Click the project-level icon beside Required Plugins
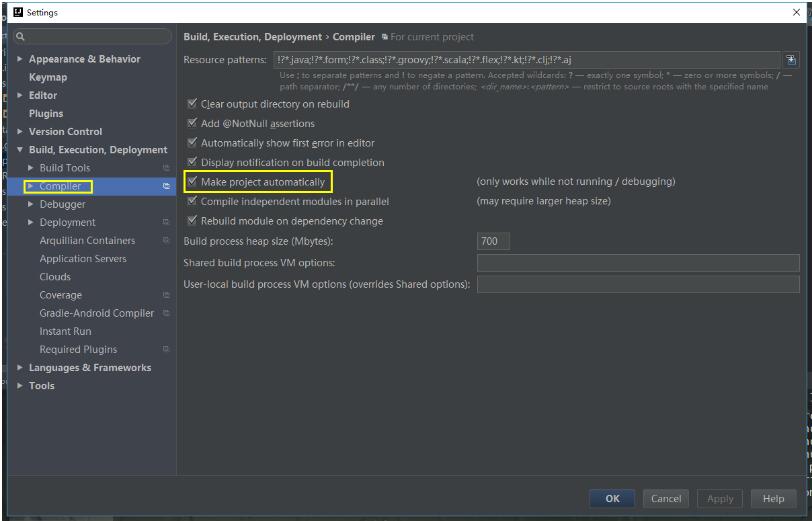The width and height of the screenshot is (812, 521). 166,349
